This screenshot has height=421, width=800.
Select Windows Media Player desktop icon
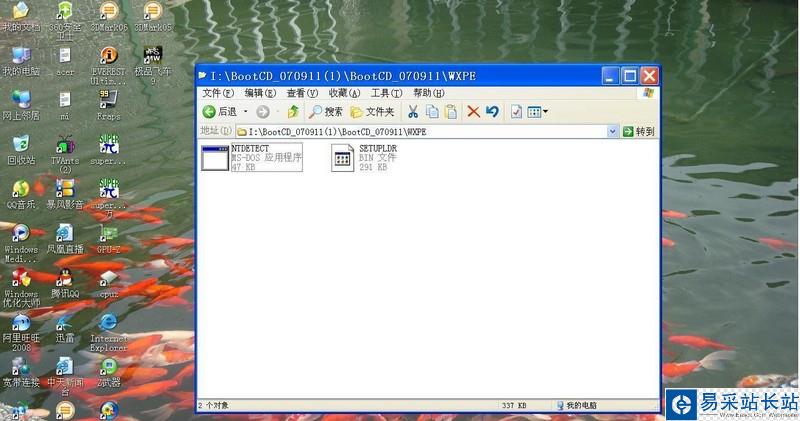point(21,243)
